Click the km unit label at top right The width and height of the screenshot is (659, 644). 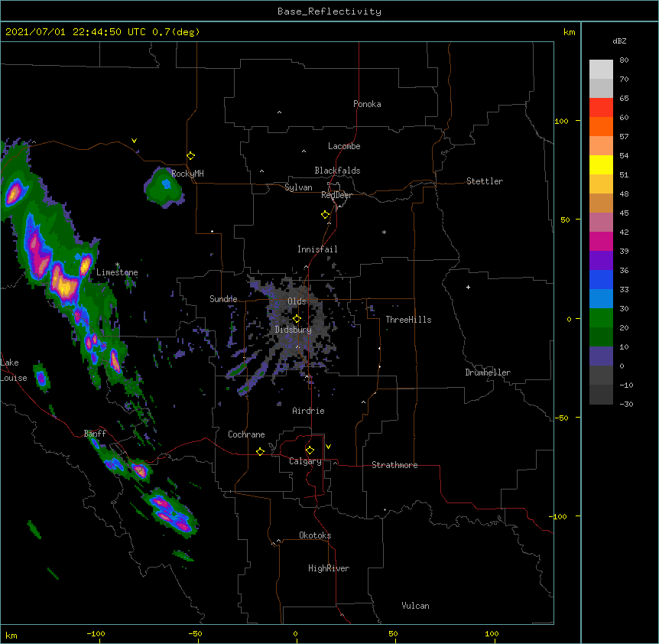click(x=569, y=32)
